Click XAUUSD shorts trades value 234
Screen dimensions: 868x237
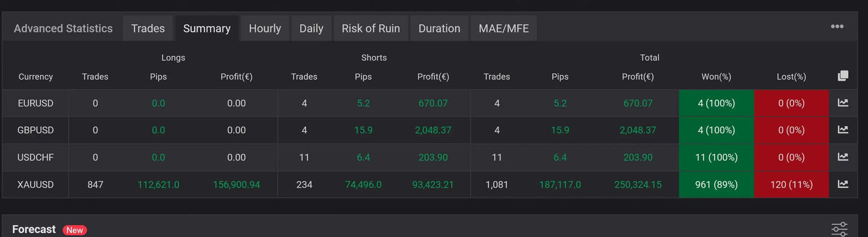click(x=304, y=185)
